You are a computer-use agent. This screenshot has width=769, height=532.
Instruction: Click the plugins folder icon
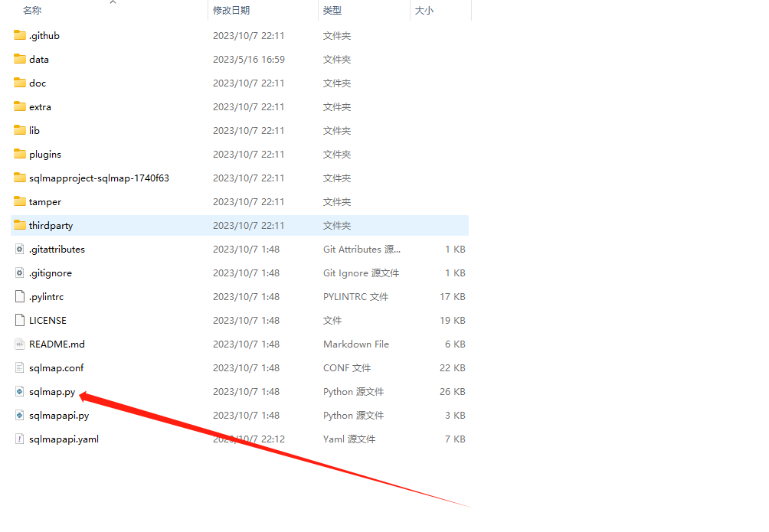(20, 154)
